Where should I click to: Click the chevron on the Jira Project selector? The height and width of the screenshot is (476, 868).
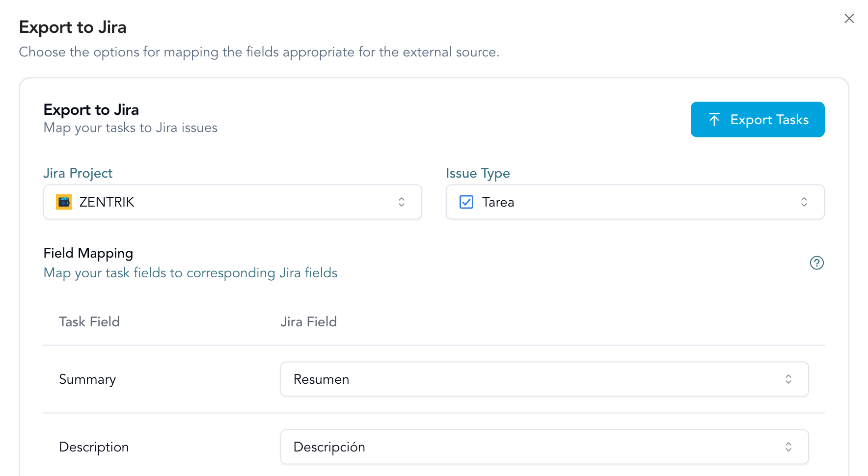402,202
